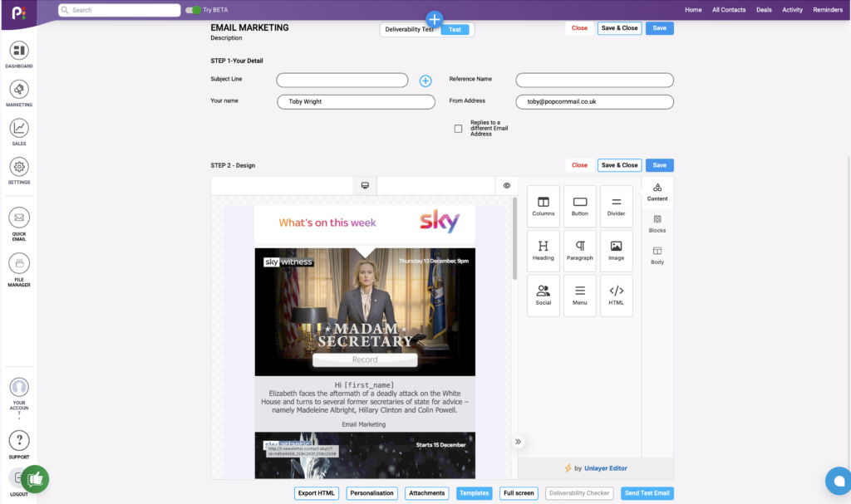Click the Reference Name input field
Viewport: 851px width, 504px height.
[594, 81]
